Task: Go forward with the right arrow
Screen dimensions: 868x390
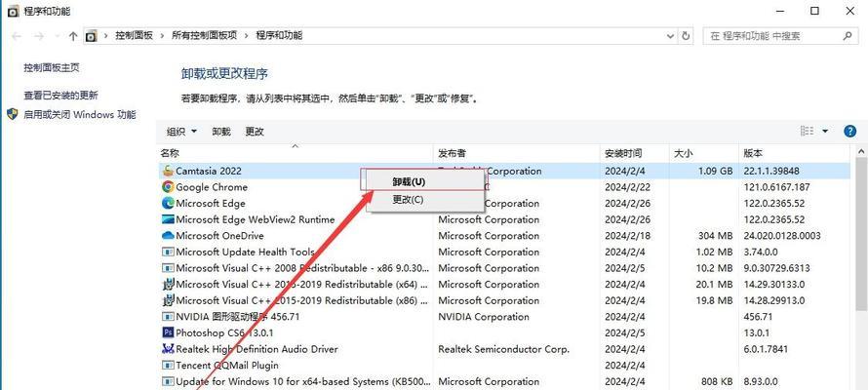Action: click(38, 36)
